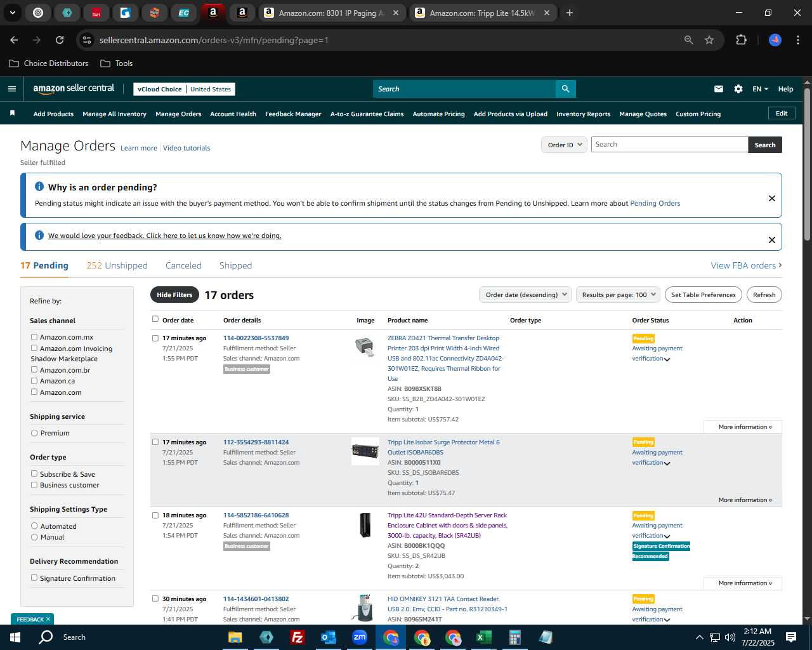Check the Signature Confirmation filter

34,578
